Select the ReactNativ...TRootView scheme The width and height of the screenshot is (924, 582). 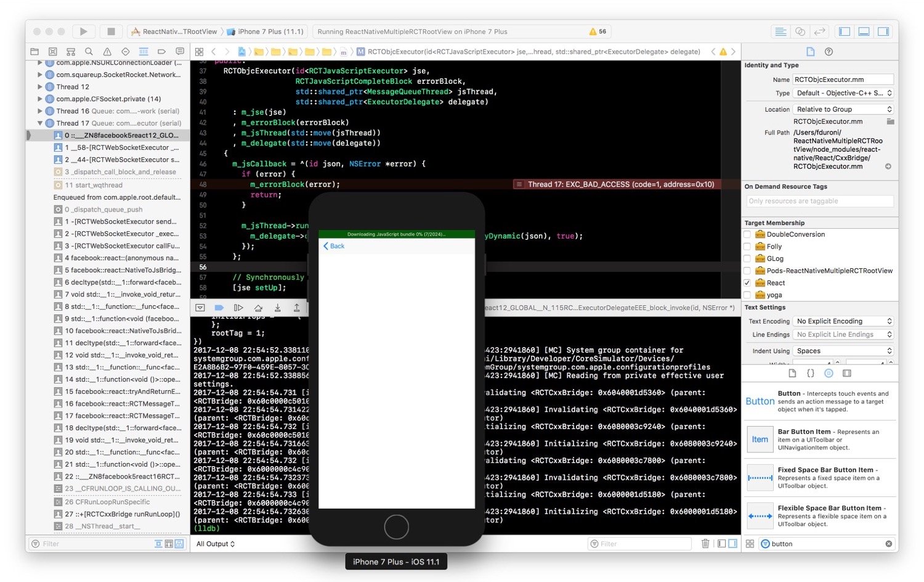coord(174,31)
